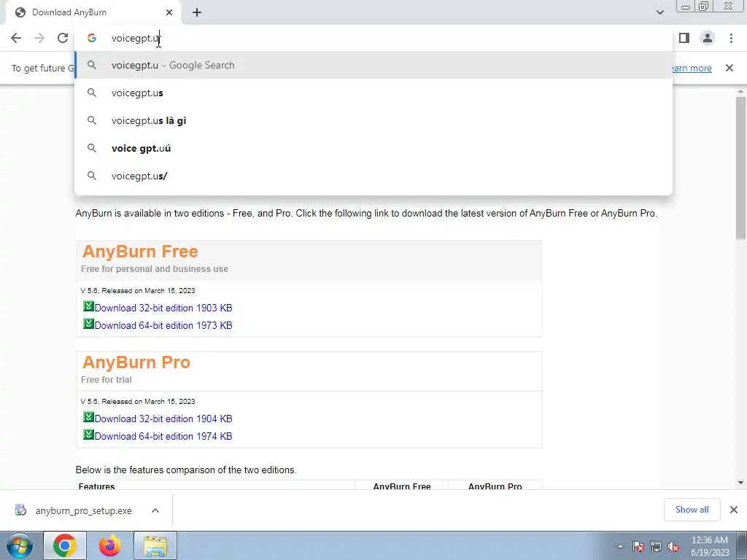
Task: Open the Windows Start menu orb
Action: tap(20, 545)
